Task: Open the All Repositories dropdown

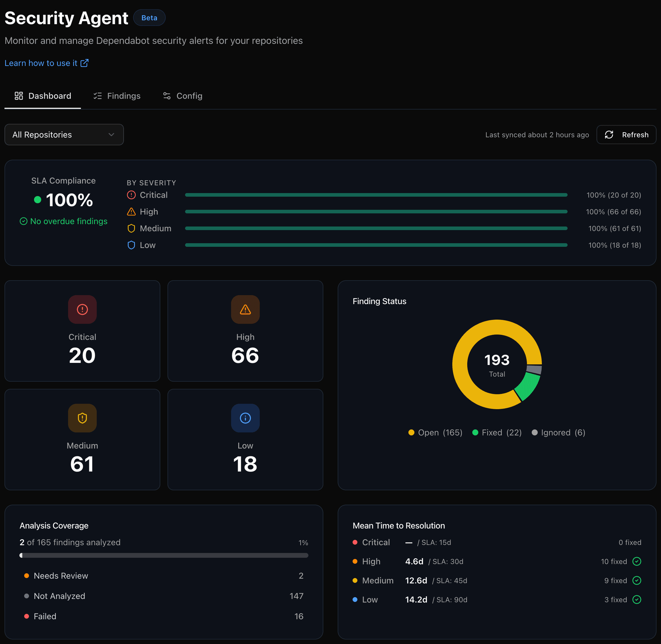Action: 64,135
